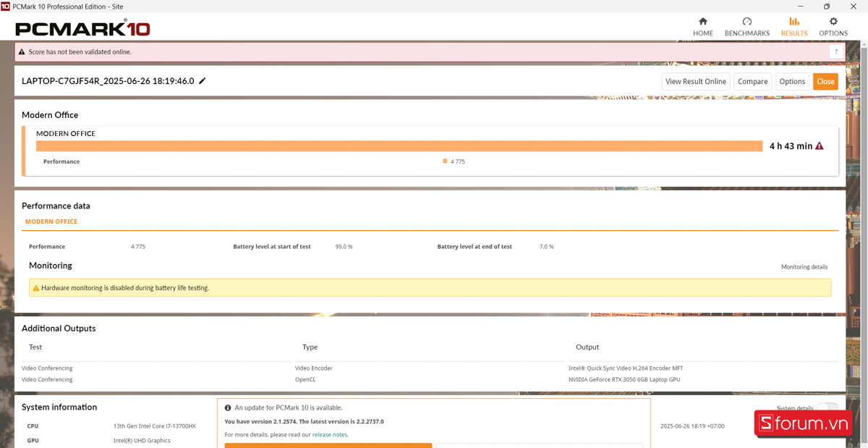
Task: Open the BENCHMARKS tab
Action: [x=746, y=27]
